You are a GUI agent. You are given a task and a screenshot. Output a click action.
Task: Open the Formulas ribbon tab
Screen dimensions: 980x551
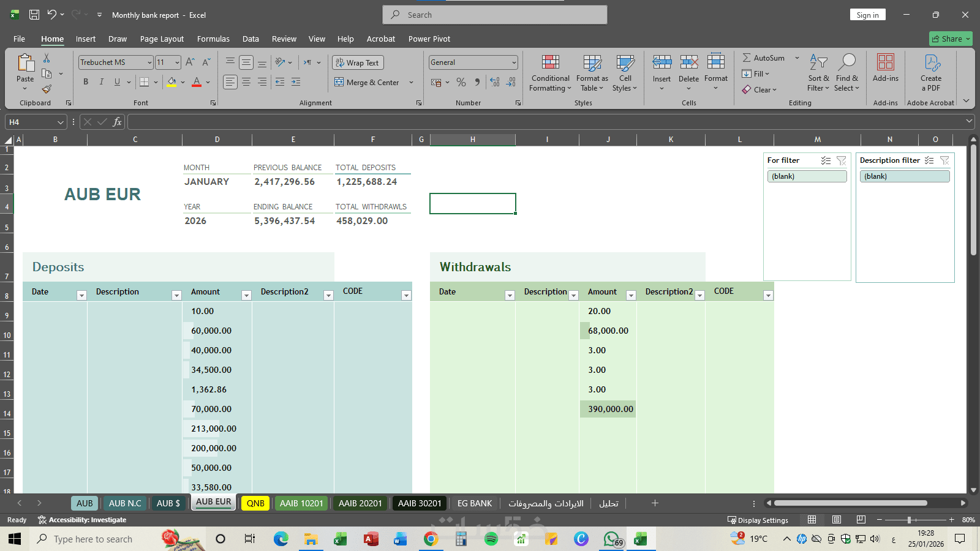click(x=213, y=39)
